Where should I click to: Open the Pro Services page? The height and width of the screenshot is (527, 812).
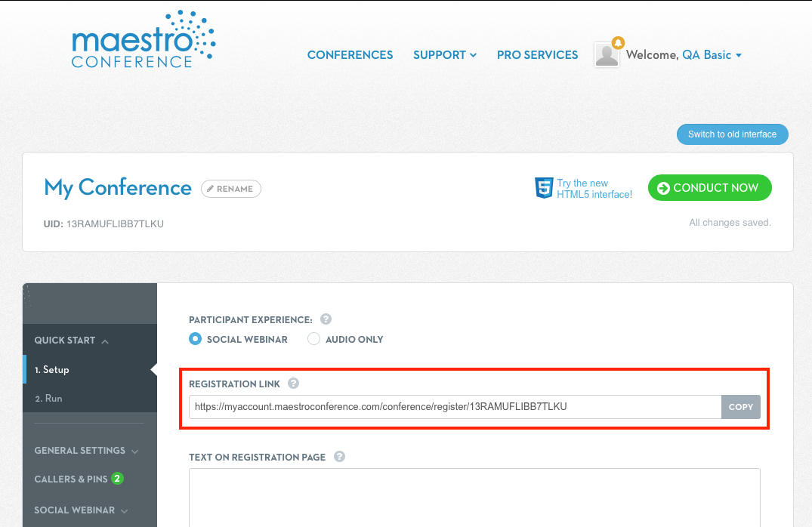(538, 55)
